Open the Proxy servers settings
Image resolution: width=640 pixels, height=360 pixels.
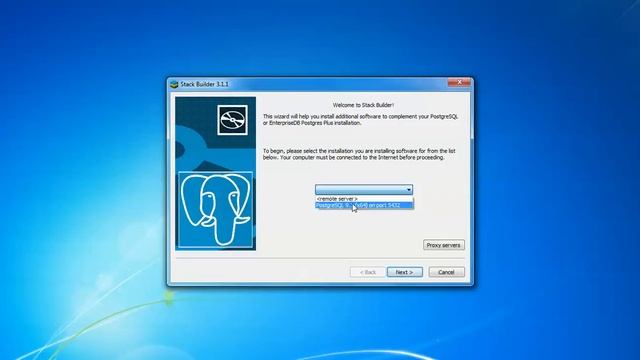[x=443, y=245]
